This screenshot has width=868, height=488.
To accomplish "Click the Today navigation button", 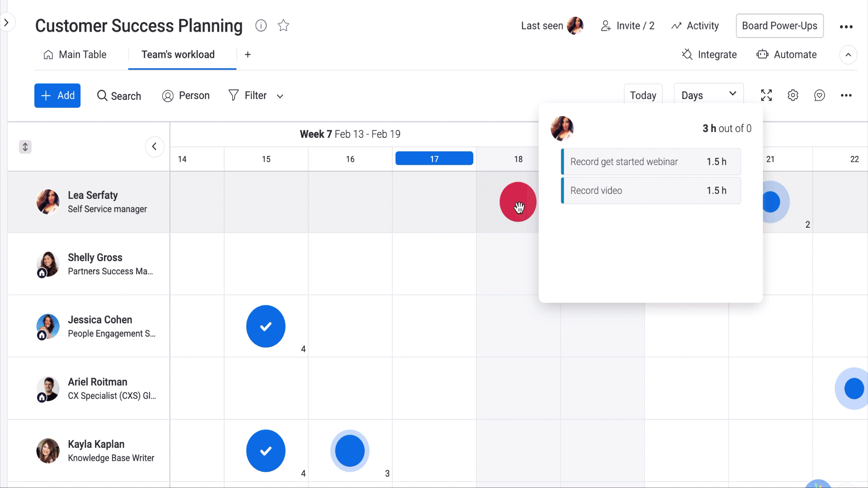I will [643, 95].
